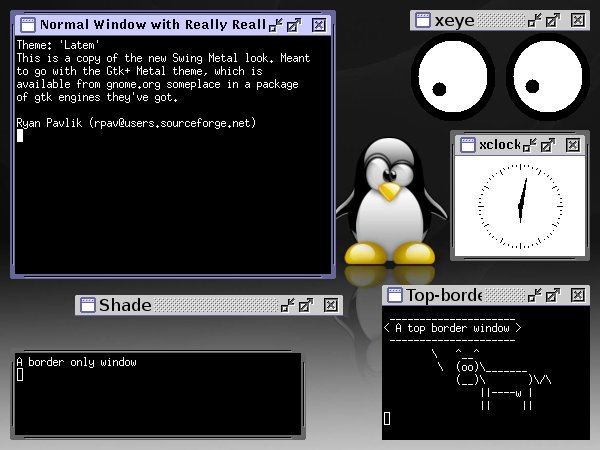This screenshot has height=450, width=600.
Task: Open window menu icon of xeye window
Action: pos(423,20)
